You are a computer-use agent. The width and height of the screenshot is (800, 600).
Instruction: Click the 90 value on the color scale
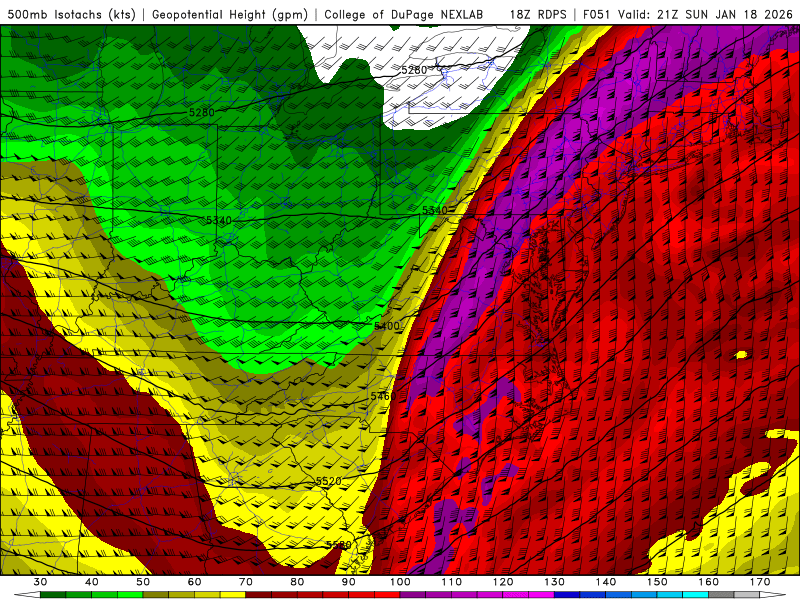[349, 582]
